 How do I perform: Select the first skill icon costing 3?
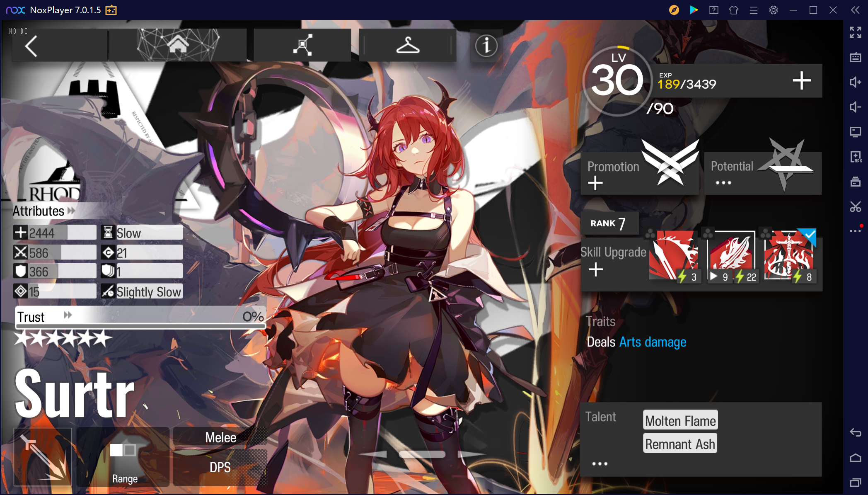tap(675, 256)
